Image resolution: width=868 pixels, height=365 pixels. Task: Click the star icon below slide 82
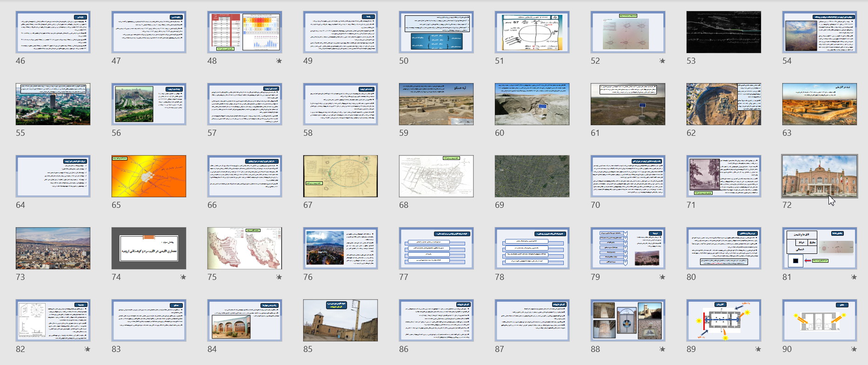(x=87, y=349)
